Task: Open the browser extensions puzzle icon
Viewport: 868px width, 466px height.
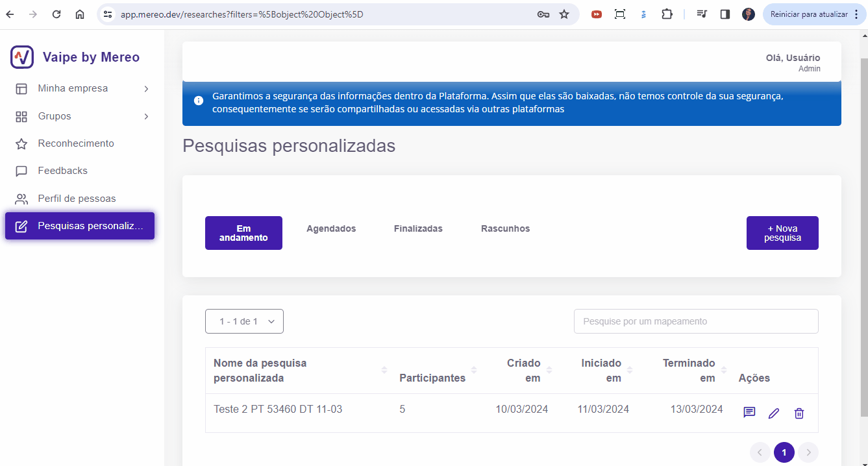Action: pos(667,13)
